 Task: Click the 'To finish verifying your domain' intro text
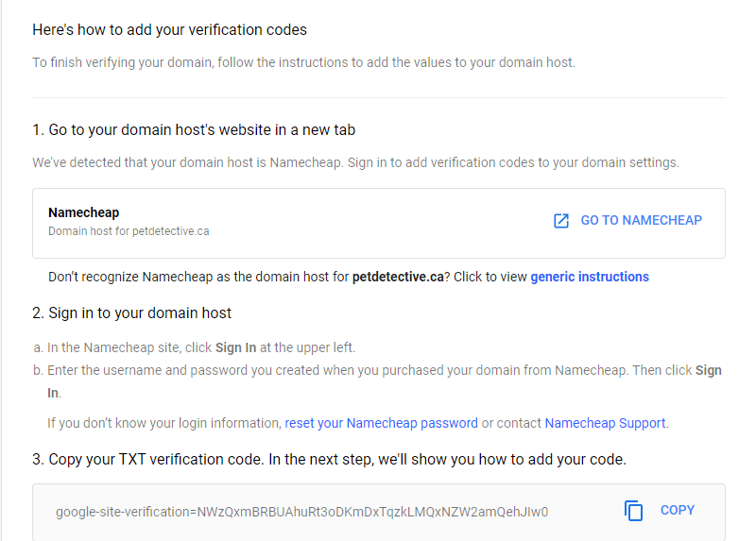pyautogui.click(x=303, y=62)
